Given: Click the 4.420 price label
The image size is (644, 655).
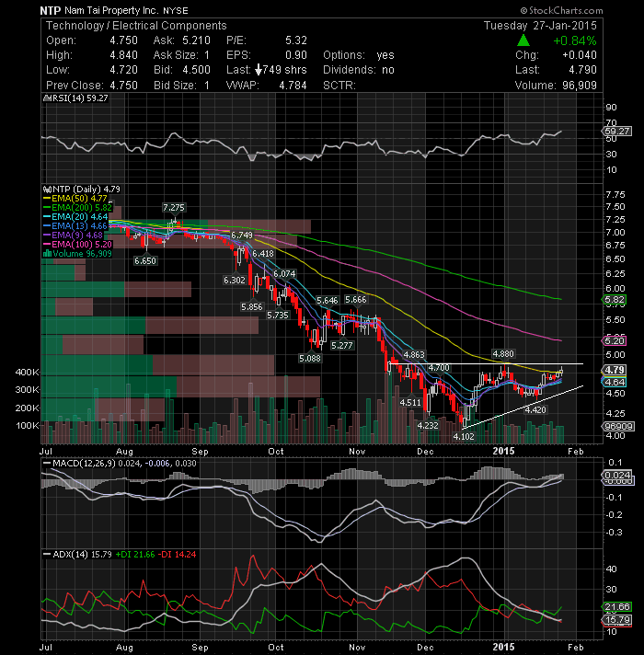Looking at the screenshot, I should click(x=535, y=410).
